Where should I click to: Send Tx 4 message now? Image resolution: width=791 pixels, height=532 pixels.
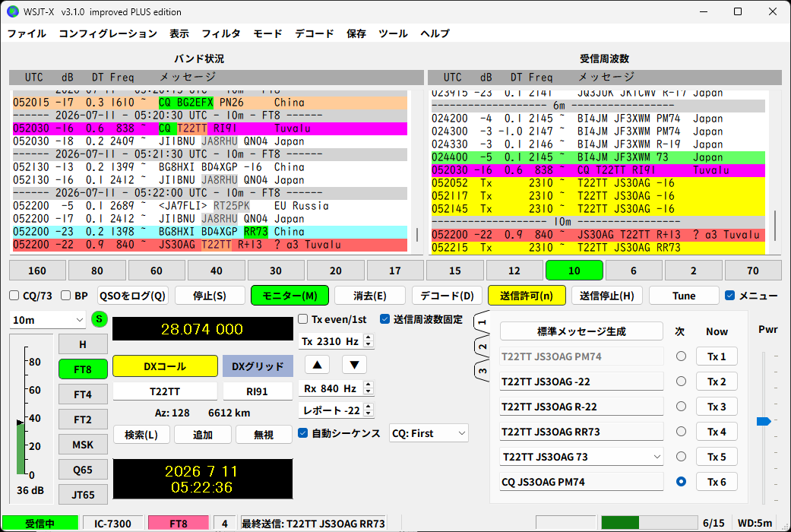pos(717,432)
